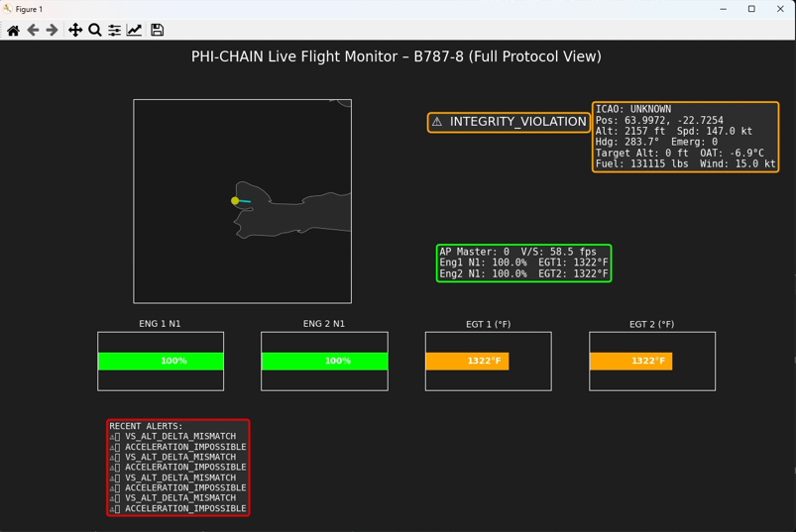Click the ENG 1 N1 green bar

161,361
